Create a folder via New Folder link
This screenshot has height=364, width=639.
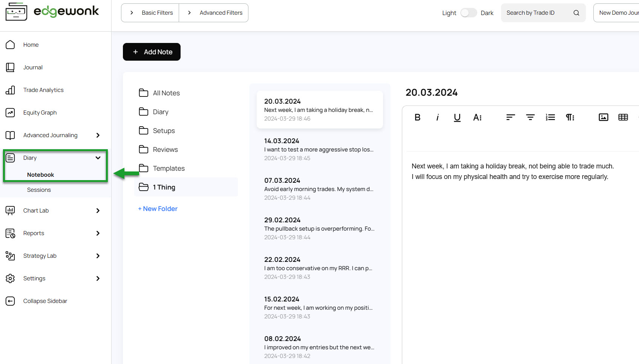click(x=158, y=209)
